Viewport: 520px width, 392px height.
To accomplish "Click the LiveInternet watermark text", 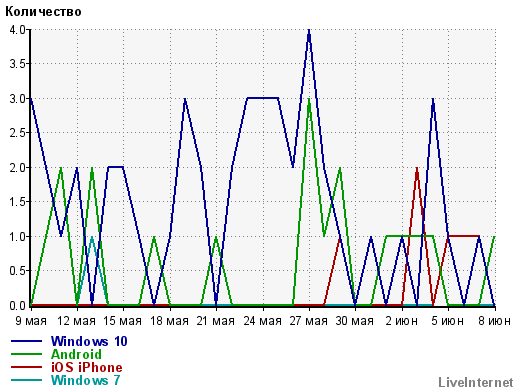I will 476,382.
